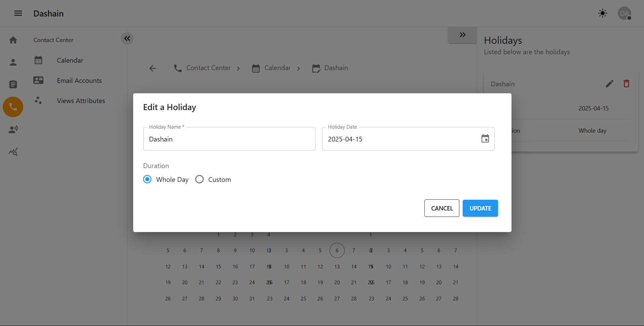644x326 pixels.
Task: Open the DA user avatar menu
Action: [624, 13]
